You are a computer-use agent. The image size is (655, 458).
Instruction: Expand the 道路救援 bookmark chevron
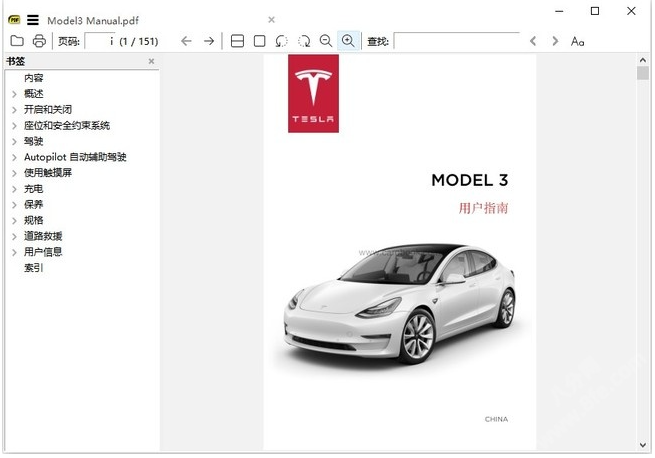14,237
